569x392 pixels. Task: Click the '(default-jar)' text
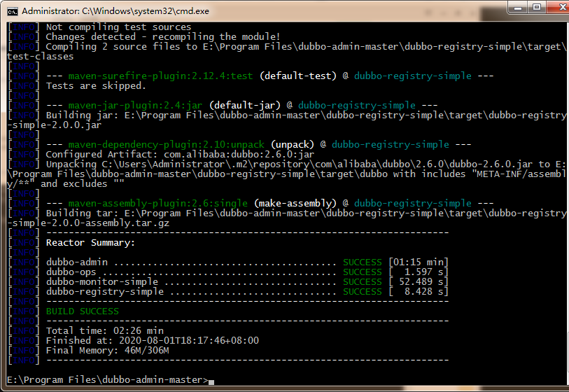pyautogui.click(x=245, y=106)
